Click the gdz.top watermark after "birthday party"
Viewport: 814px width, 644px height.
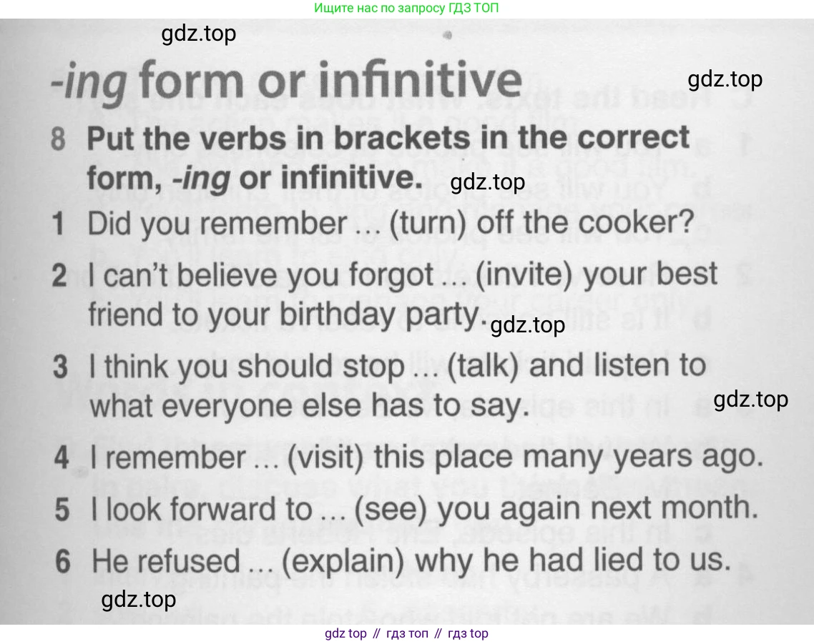click(528, 325)
